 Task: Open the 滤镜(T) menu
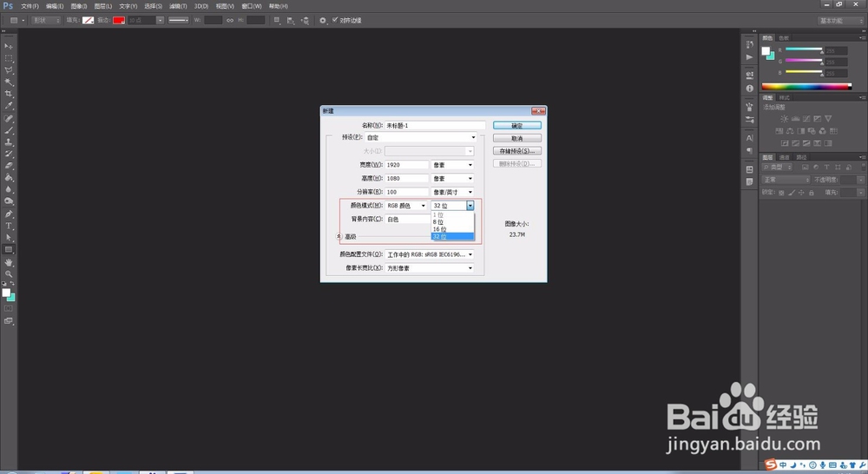pos(178,6)
